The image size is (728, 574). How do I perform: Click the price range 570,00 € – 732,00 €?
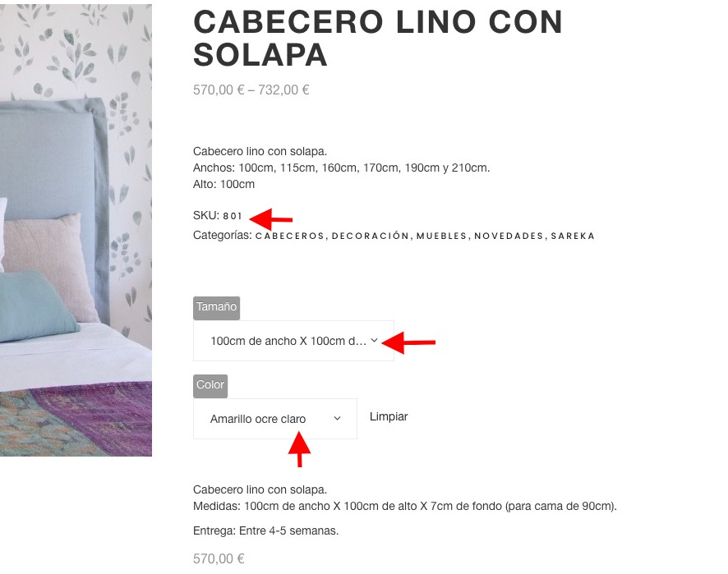point(251,90)
